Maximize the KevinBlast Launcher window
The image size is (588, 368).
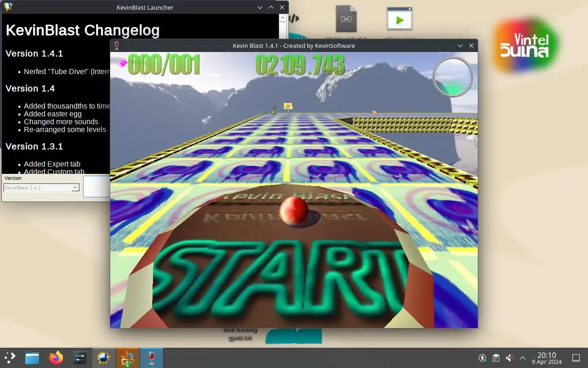pos(271,7)
